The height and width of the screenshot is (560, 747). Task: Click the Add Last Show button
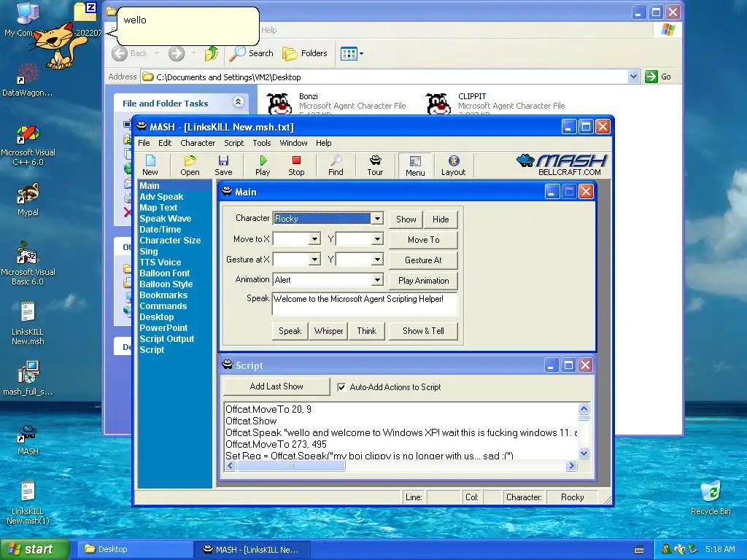[276, 386]
